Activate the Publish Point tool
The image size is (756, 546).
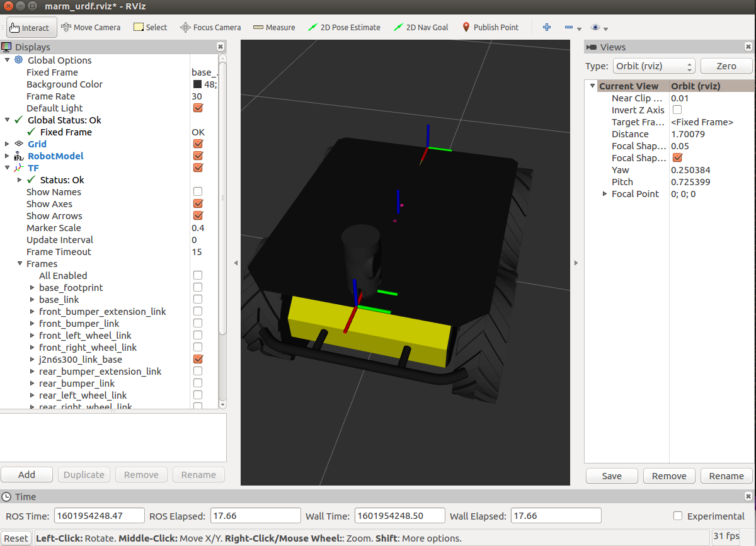490,28
